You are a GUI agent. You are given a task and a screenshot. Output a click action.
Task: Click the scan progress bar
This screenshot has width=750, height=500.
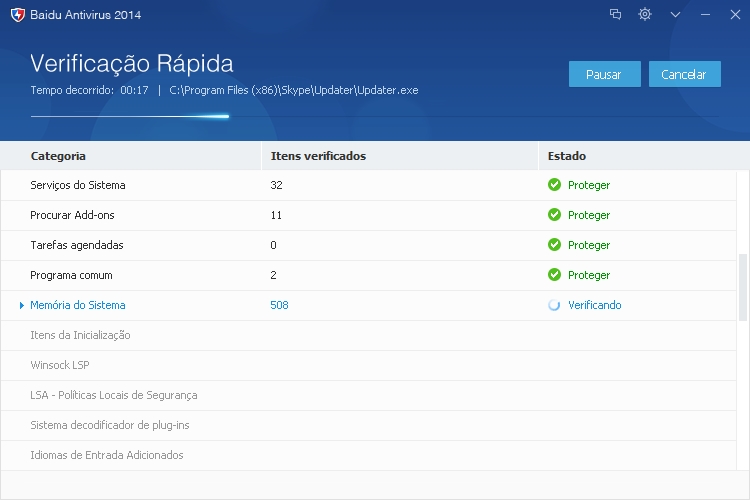pyautogui.click(x=375, y=116)
